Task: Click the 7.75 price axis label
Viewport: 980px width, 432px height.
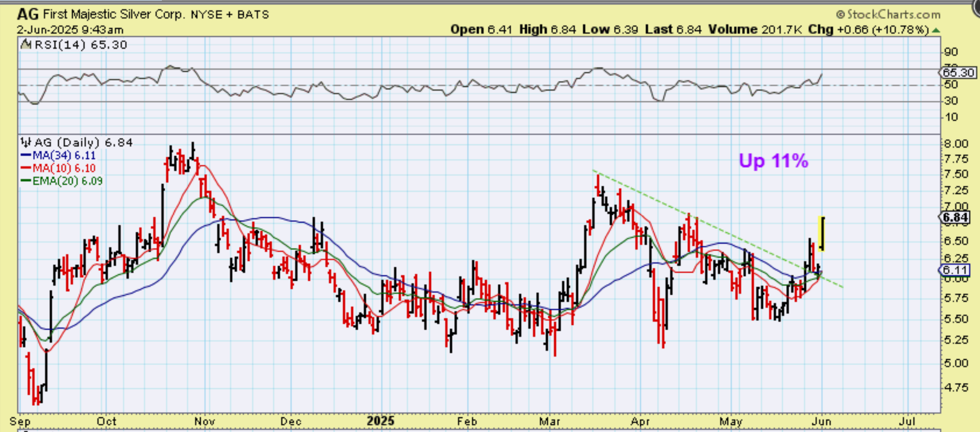Action: point(956,159)
